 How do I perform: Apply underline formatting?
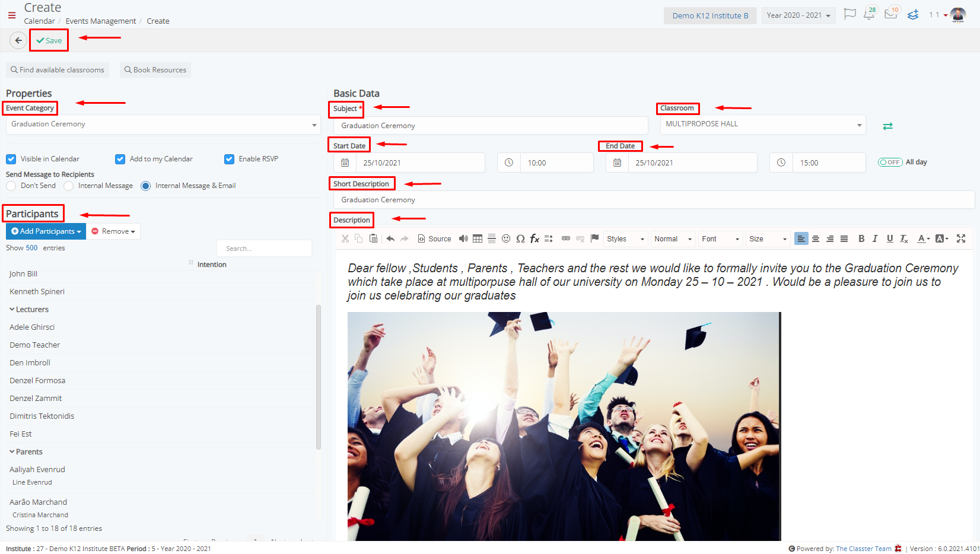(x=890, y=238)
